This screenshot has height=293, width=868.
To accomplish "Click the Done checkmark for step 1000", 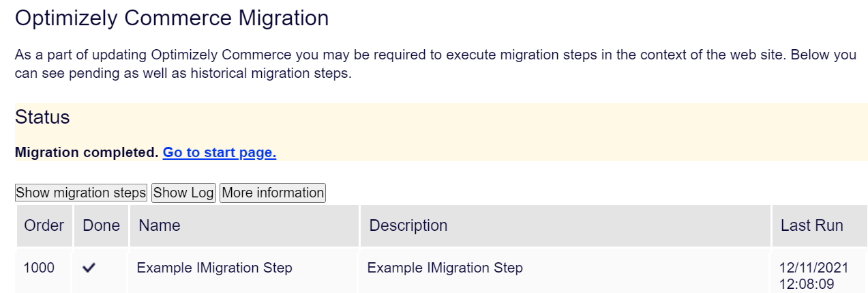I will (89, 268).
